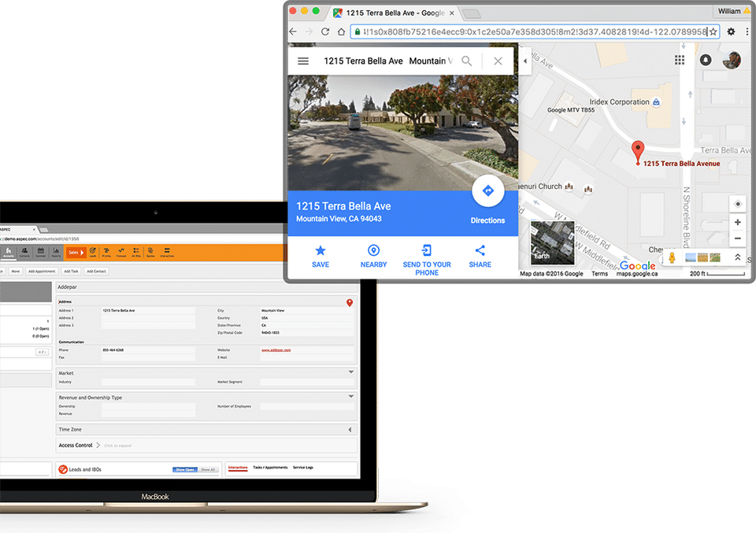756x533 pixels.
Task: Switch to the Interactions tab
Action: [238, 468]
